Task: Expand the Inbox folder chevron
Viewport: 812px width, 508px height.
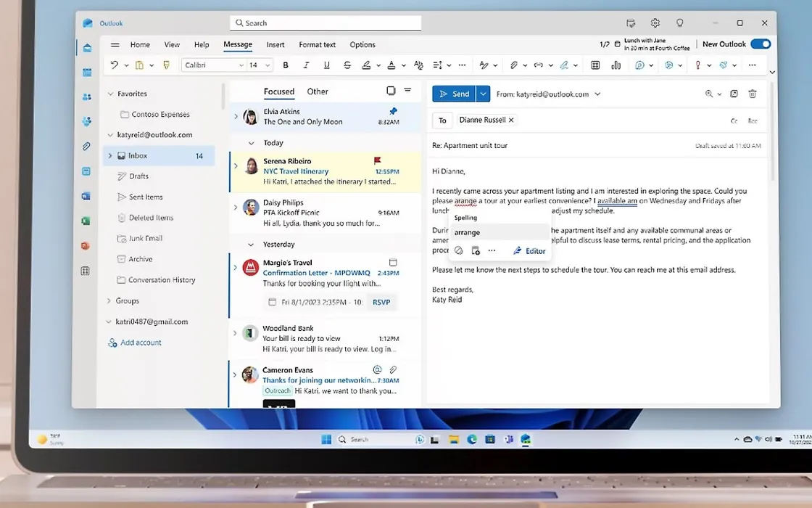Action: [x=109, y=155]
